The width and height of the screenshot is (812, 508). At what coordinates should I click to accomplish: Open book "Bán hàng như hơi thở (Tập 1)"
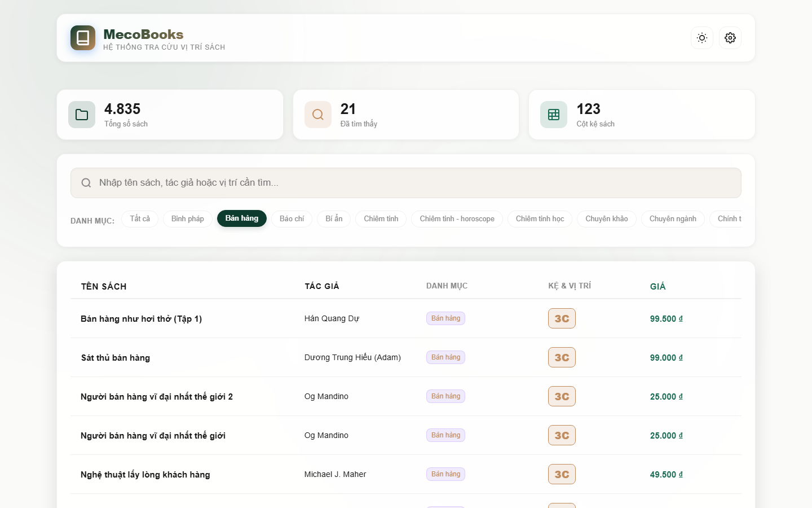coord(142,319)
